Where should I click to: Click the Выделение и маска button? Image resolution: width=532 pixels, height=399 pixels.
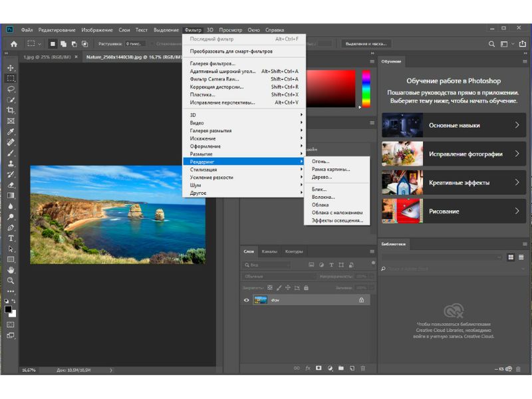point(364,44)
